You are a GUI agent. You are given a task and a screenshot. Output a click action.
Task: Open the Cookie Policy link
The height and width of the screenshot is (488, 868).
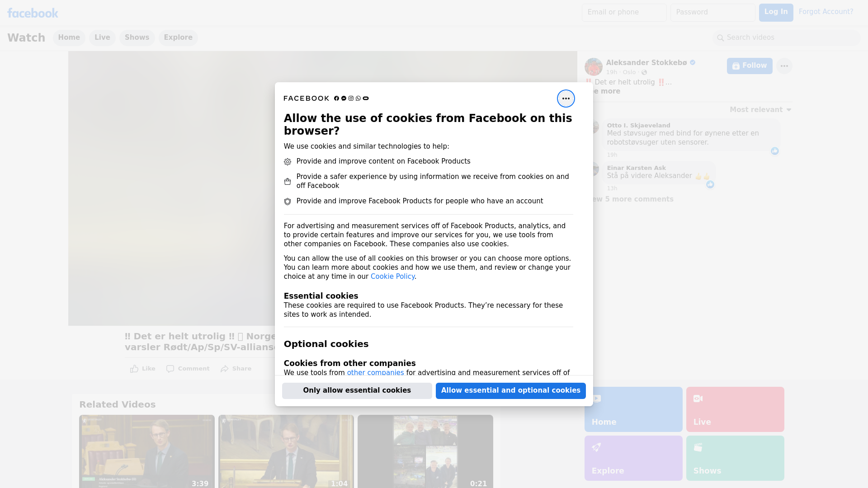pyautogui.click(x=392, y=277)
